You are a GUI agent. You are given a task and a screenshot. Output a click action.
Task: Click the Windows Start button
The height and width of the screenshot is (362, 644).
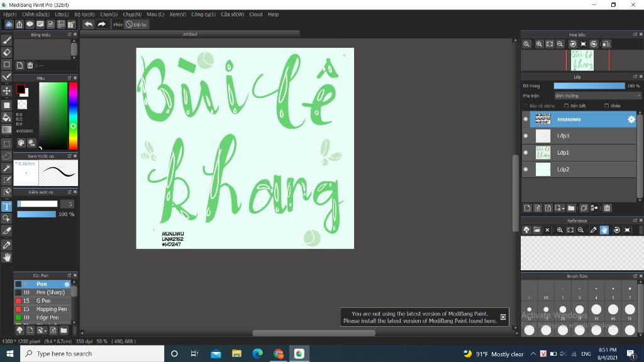(10, 354)
